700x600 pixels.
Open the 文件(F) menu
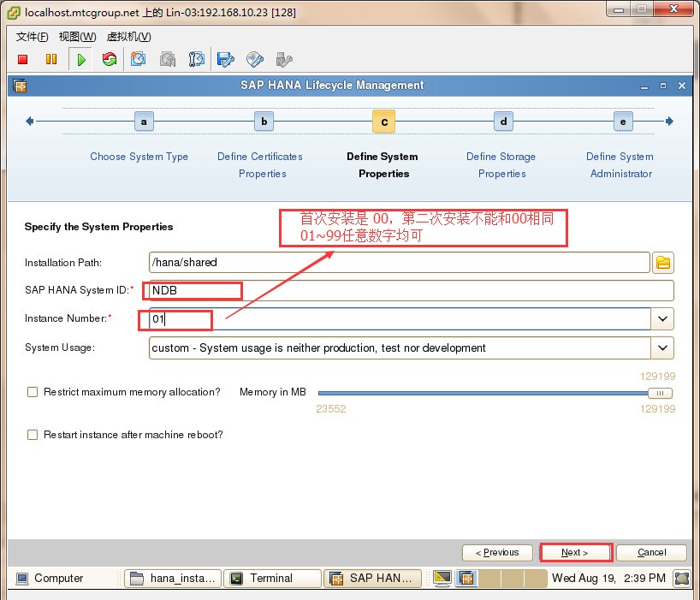click(x=33, y=37)
